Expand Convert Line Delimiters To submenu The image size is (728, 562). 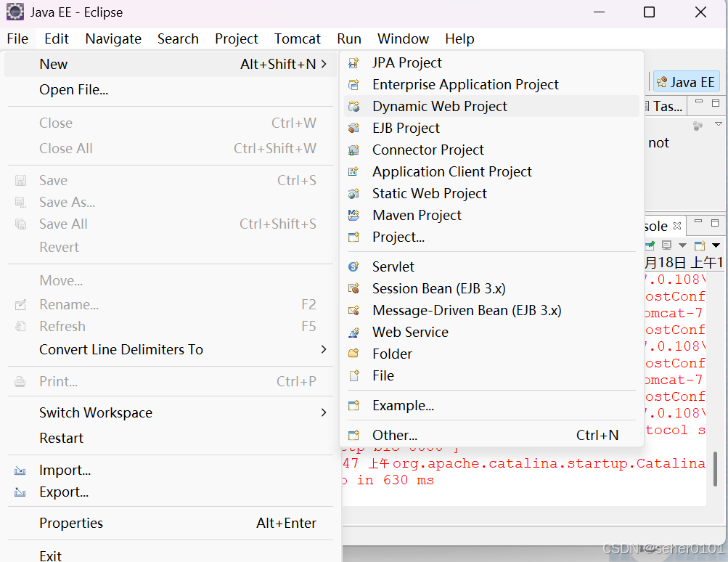pos(324,349)
